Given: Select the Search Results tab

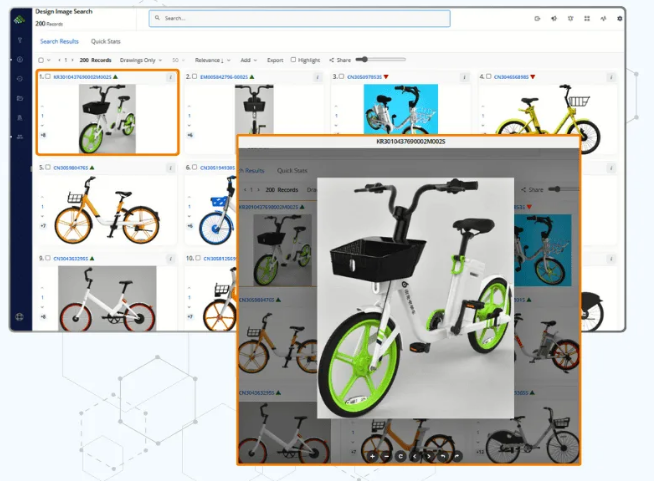Looking at the screenshot, I should [59, 42].
